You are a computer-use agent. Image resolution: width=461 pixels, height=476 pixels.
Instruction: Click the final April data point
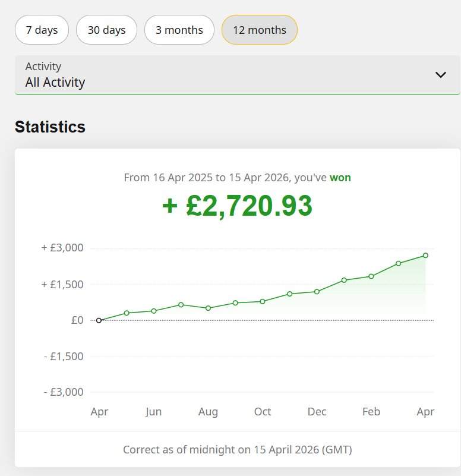click(x=425, y=256)
